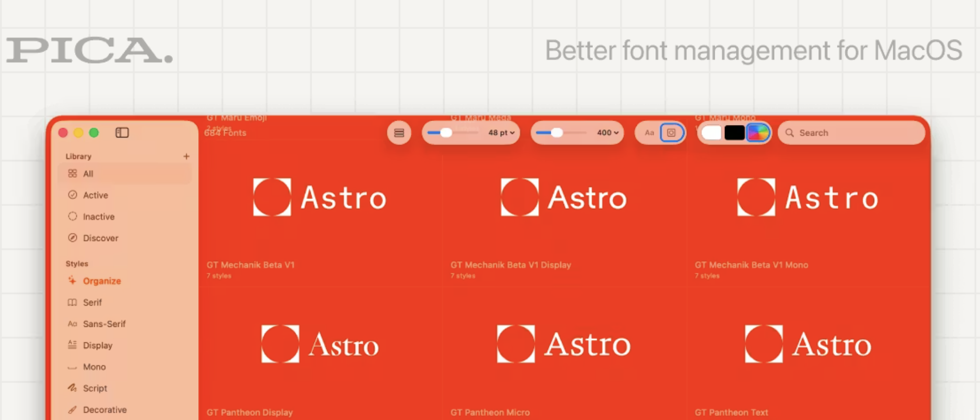
Task: Click the Search fonts field
Action: (851, 133)
